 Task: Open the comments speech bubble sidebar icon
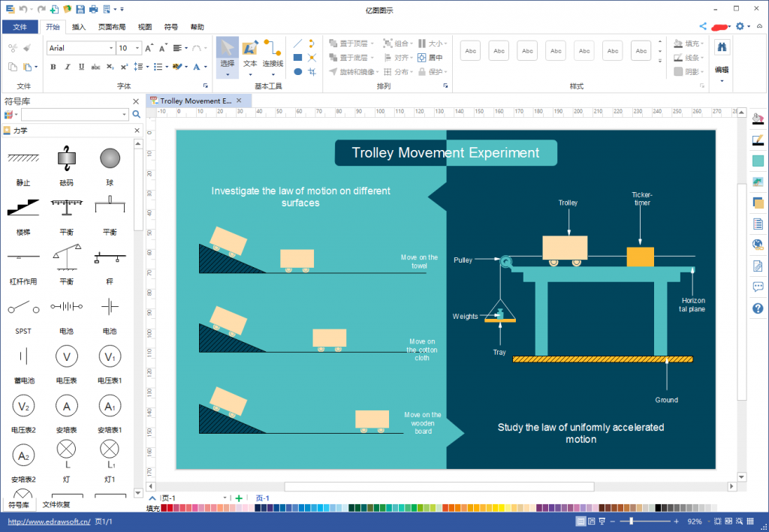[758, 287]
